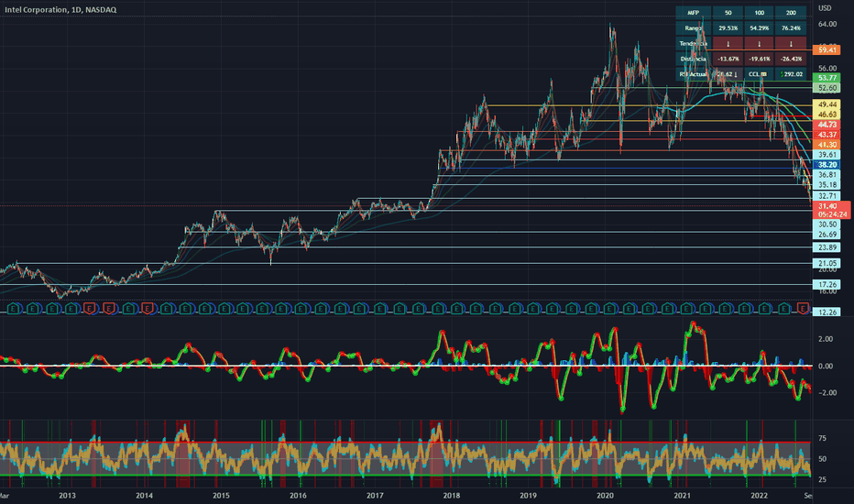Click the yellow 46.63 price label

827,115
